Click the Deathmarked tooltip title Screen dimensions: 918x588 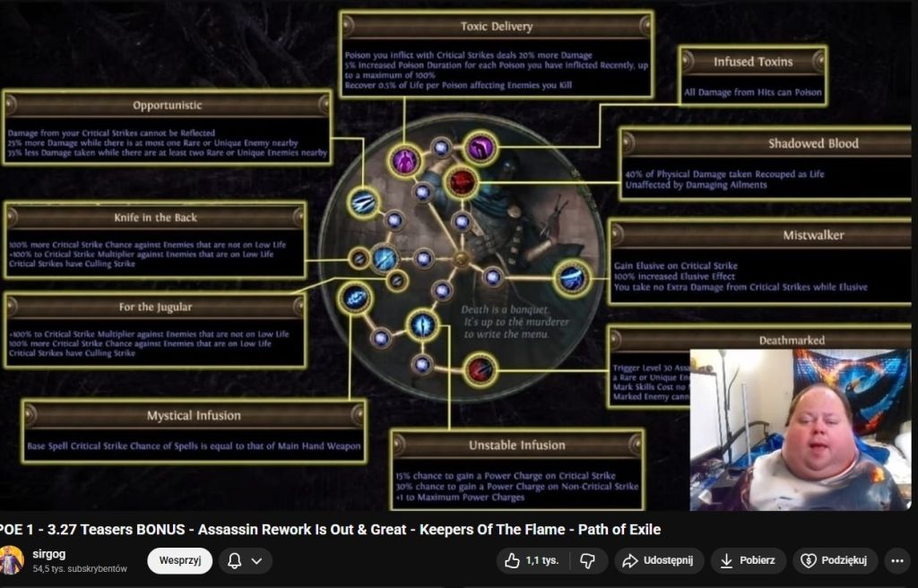[792, 341]
